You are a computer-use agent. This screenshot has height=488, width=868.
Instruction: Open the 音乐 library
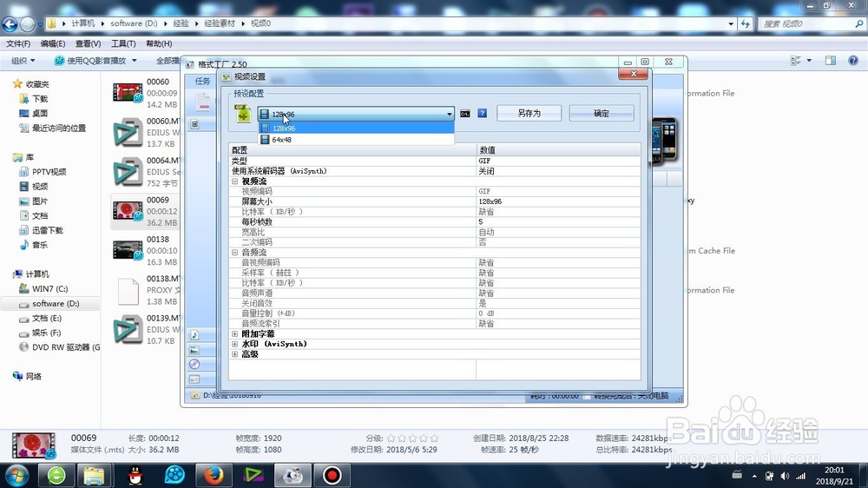click(x=40, y=245)
